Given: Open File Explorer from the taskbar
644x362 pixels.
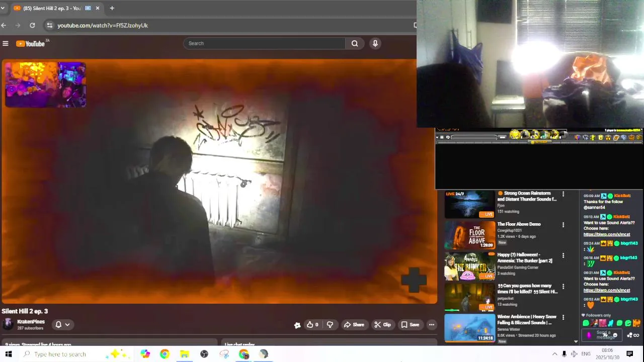Looking at the screenshot, I should coord(184,354).
